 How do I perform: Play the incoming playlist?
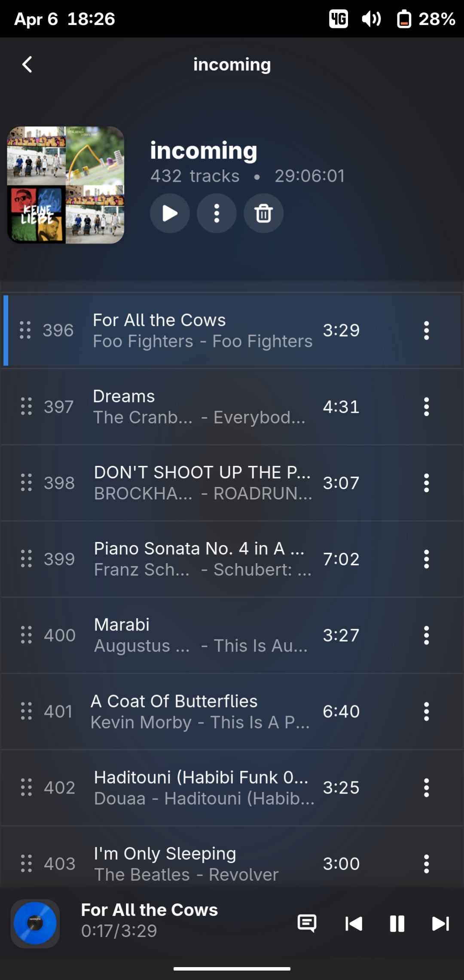coord(170,213)
